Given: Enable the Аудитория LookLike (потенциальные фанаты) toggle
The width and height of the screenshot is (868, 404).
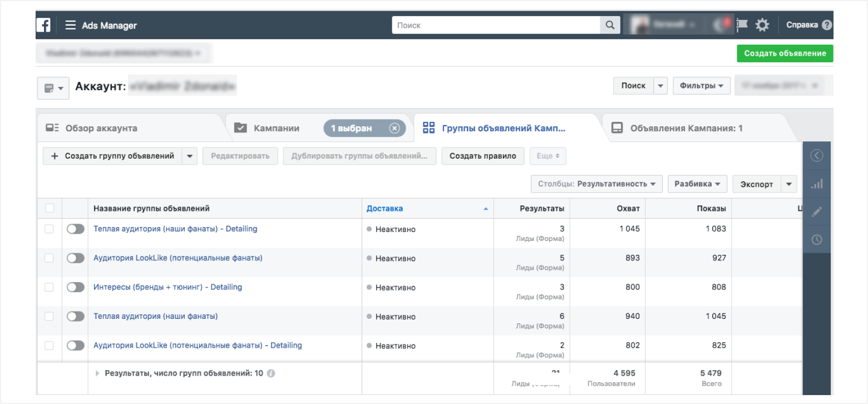Looking at the screenshot, I should point(75,258).
